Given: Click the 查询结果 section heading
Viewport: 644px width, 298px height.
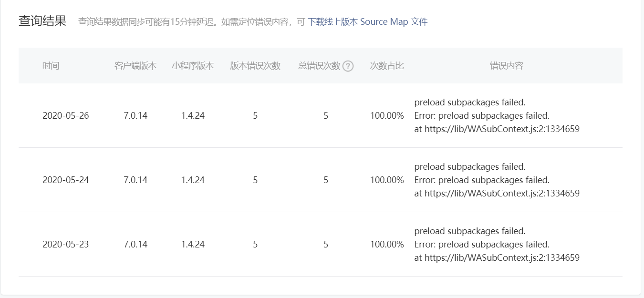Looking at the screenshot, I should (x=42, y=21).
